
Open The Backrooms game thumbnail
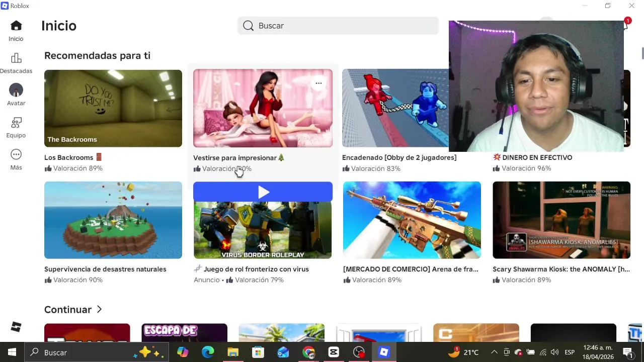point(113,109)
